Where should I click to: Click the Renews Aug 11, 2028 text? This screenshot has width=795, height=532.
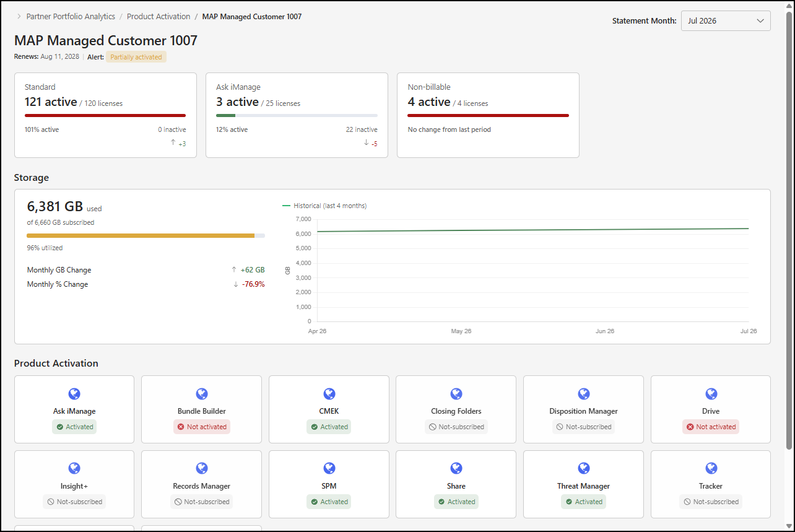coord(46,57)
